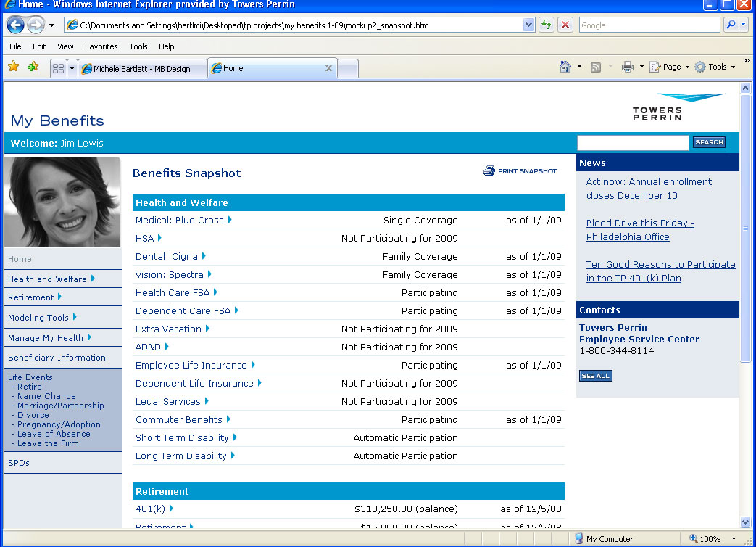This screenshot has width=756, height=547.
Task: Click the Home house icon in toolbar
Action: pyautogui.click(x=565, y=67)
